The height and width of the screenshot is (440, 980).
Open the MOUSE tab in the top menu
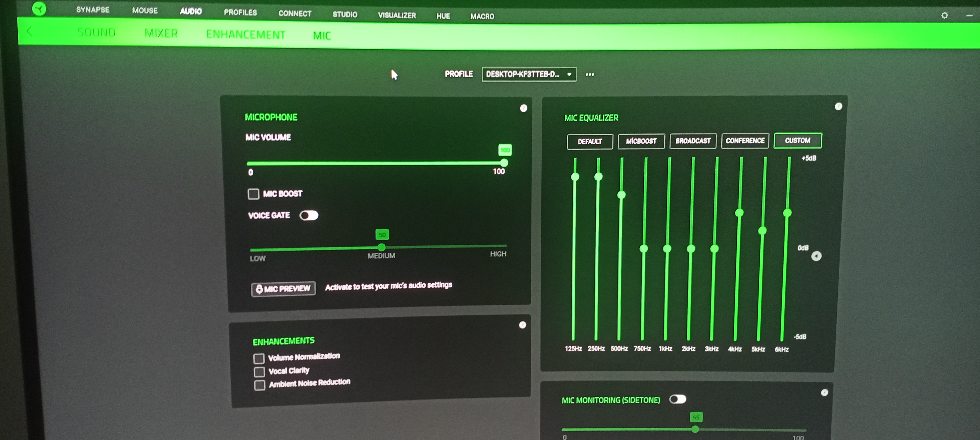pos(145,10)
